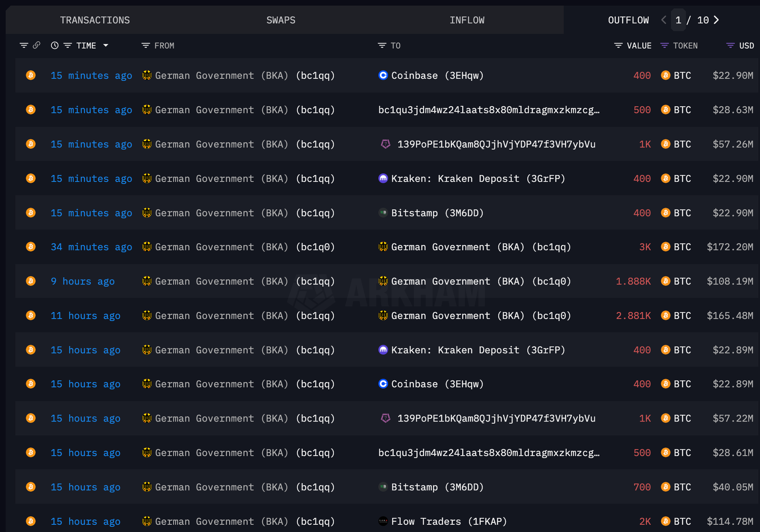This screenshot has width=760, height=532.
Task: Click the Bitstamp logo icon in 700 BTC row
Action: click(383, 487)
